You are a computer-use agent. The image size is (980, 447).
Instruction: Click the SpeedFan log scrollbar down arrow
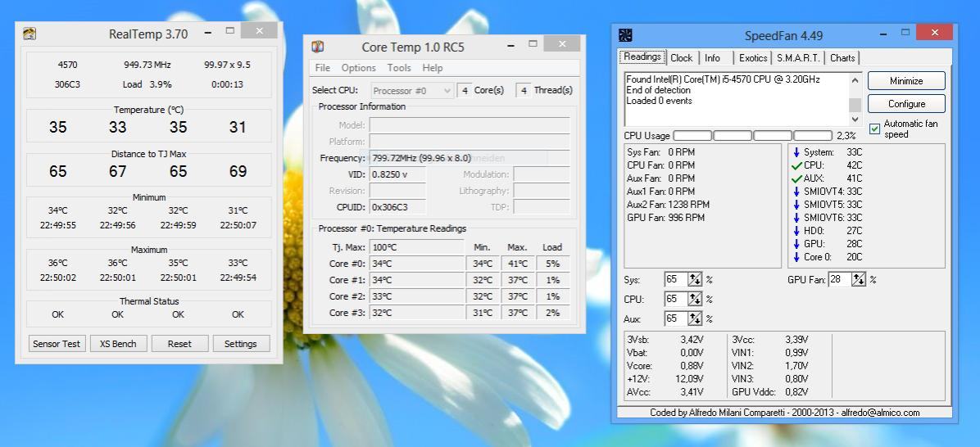click(855, 120)
